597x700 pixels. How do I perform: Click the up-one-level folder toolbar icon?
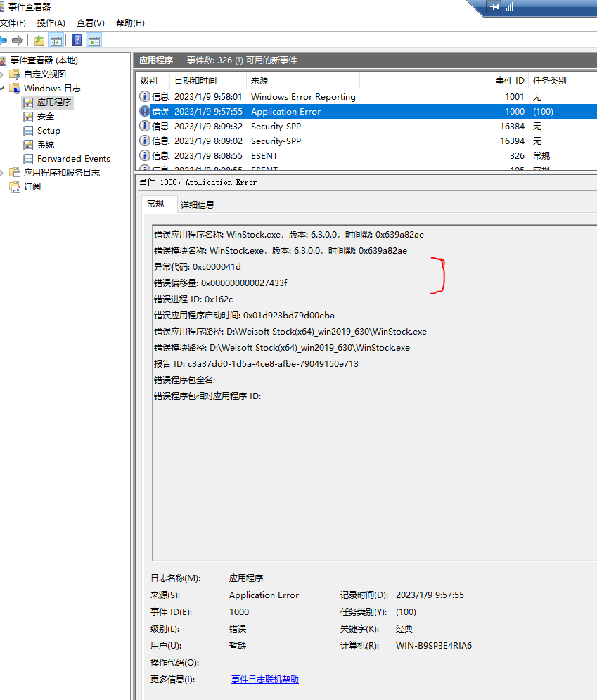[x=39, y=41]
